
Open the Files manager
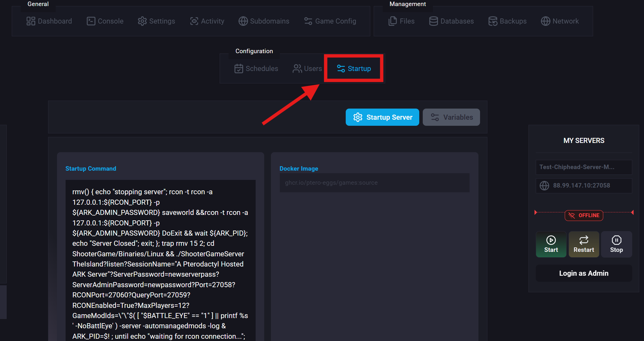[x=401, y=21]
